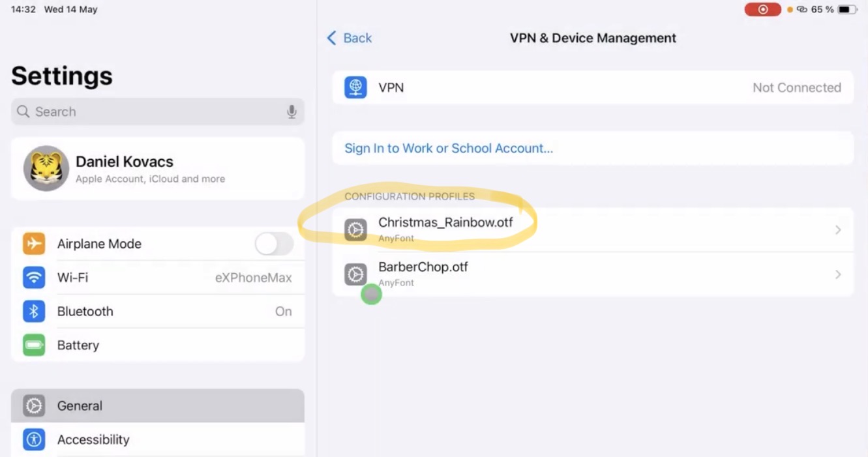
Task: Open Daniel Kovacs Apple Account profile
Action: tap(158, 168)
